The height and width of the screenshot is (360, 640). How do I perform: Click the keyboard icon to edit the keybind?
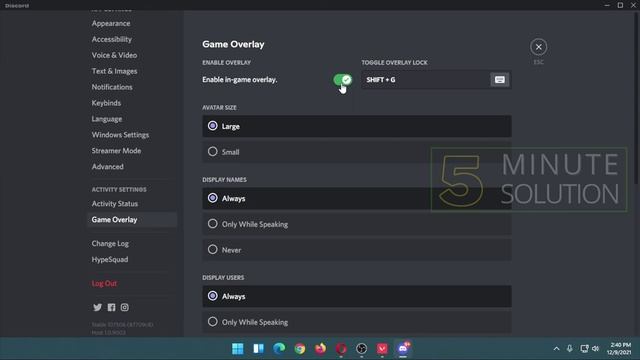click(500, 80)
